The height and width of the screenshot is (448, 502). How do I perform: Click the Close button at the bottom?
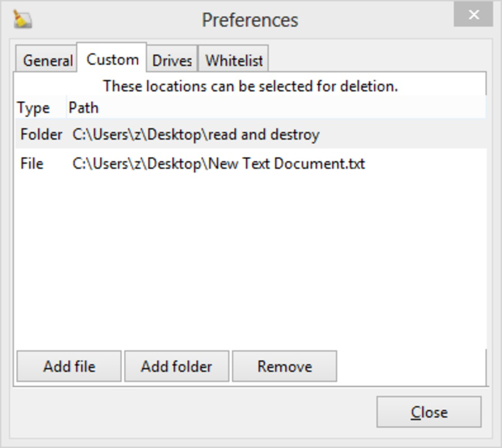[429, 412]
